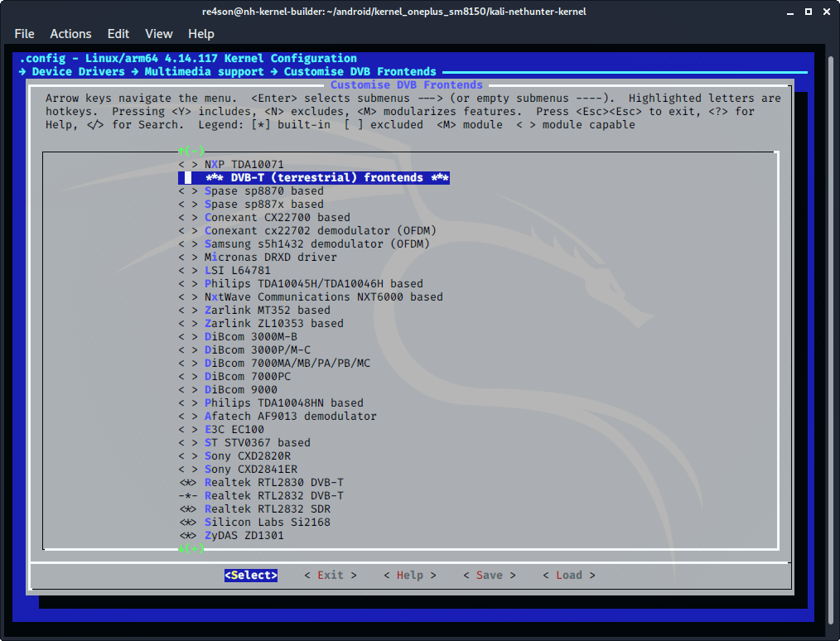Click the Realtek RTL2832 SDR module marker
This screenshot has width=840, height=641.
click(188, 508)
